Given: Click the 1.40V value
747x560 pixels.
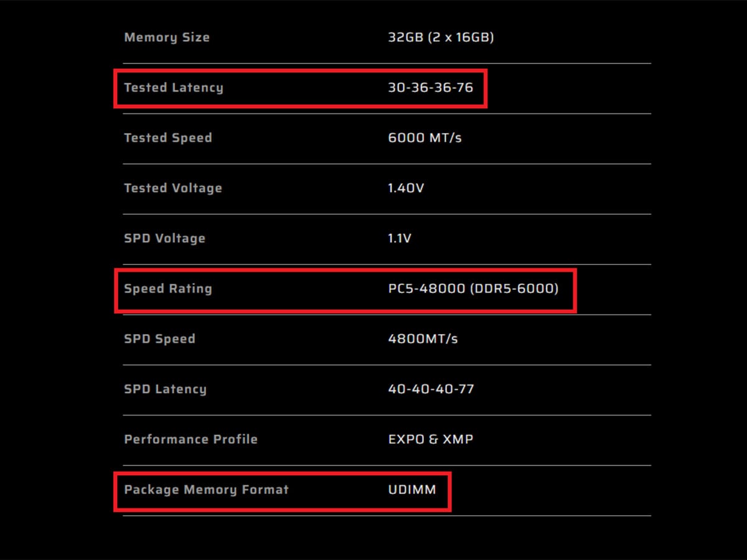Looking at the screenshot, I should (x=406, y=188).
